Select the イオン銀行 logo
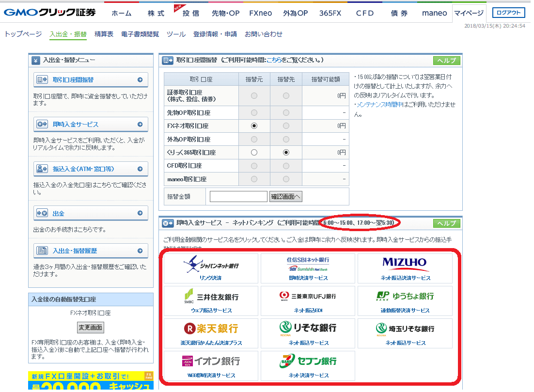Viewport: 534px width, 392px height. (x=211, y=361)
